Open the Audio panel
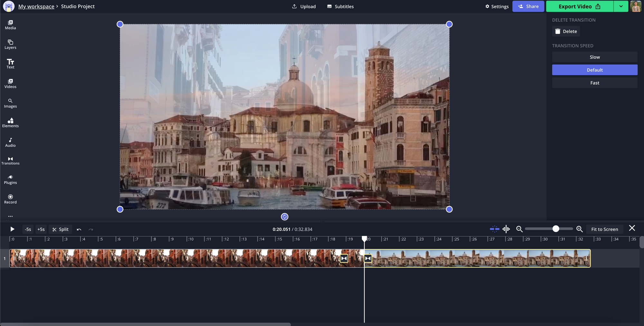This screenshot has height=326, width=644. [10, 142]
